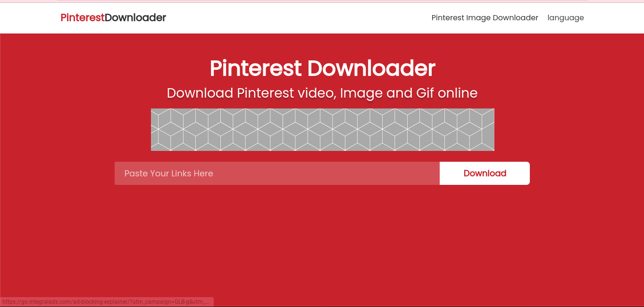Open the PinterestDownloader logo link
Screen dimensions: 644x307
click(113, 18)
